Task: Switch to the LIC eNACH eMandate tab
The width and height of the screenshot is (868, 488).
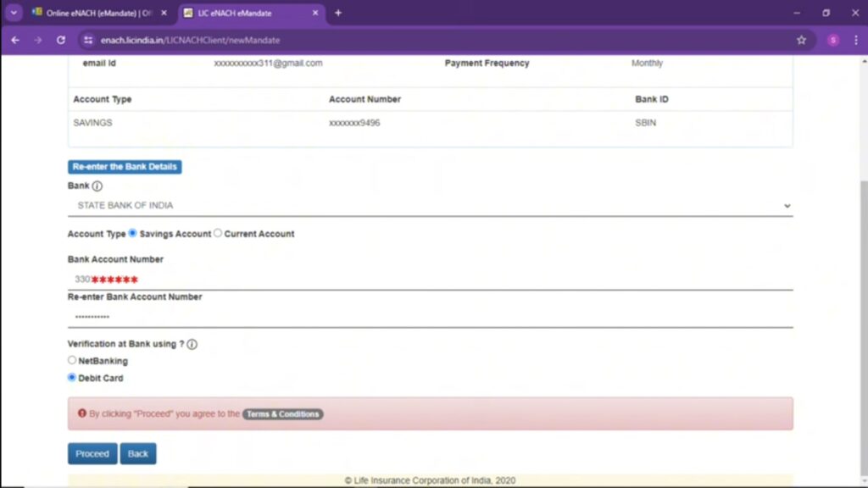Action: pos(251,13)
